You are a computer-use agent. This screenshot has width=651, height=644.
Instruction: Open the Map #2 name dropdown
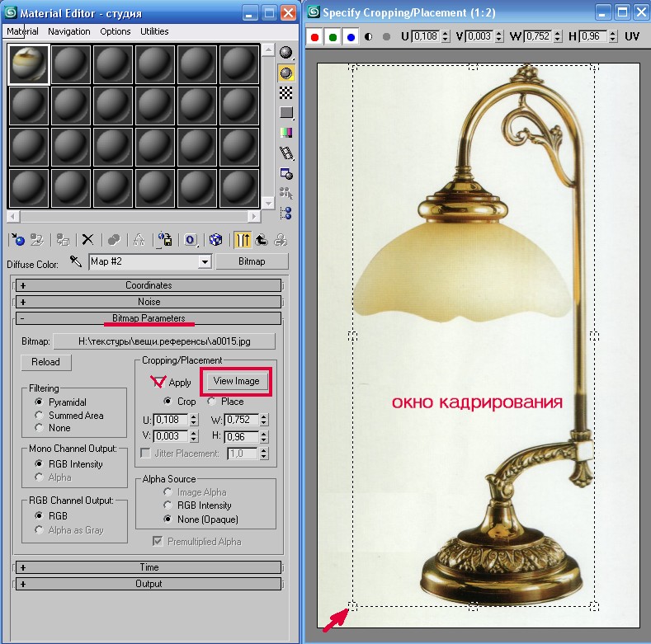coord(205,262)
